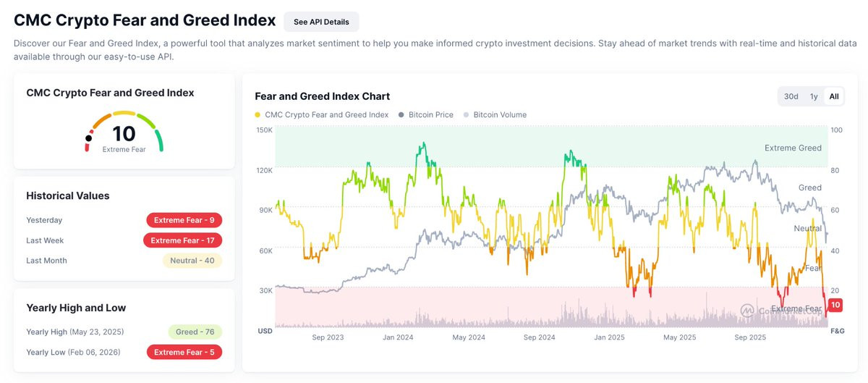This screenshot has width=868, height=383.
Task: Click the Sep 2024 x-axis label
Action: (x=538, y=337)
